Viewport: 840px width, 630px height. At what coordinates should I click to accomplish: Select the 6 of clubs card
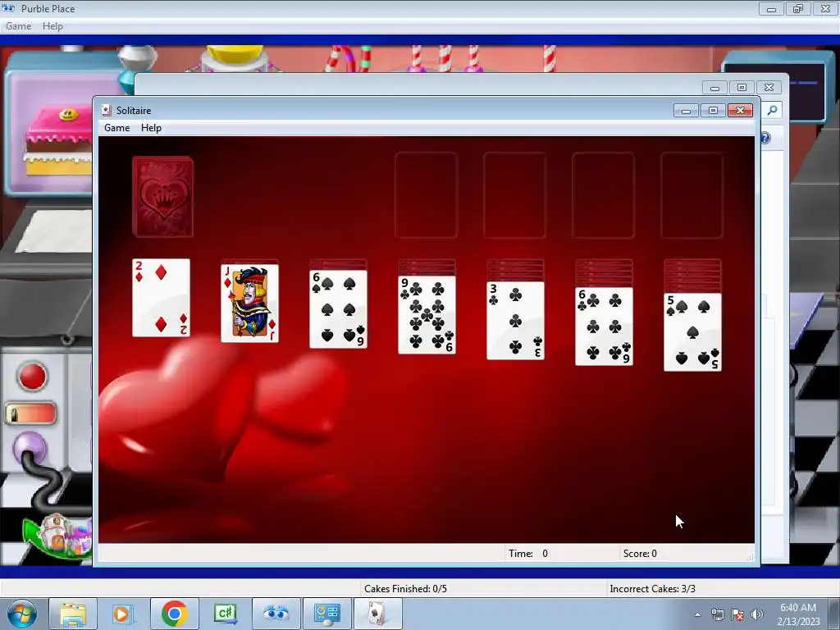coord(604,326)
